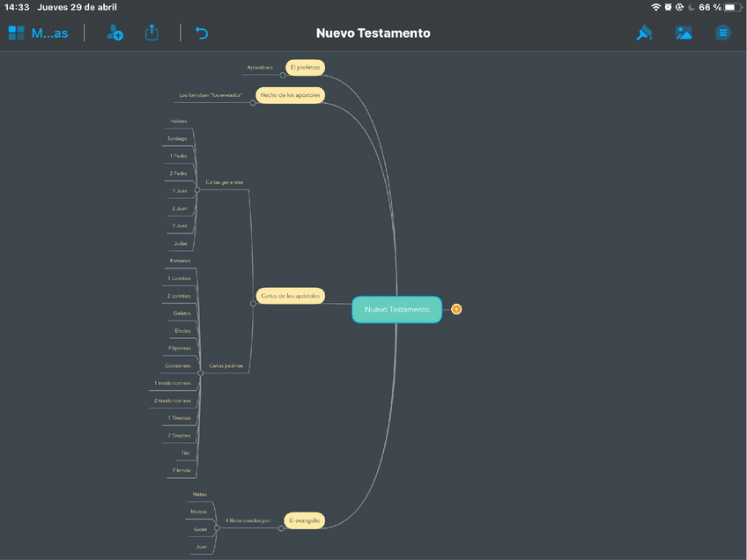Select the El profético node
The image size is (747, 560).
click(x=306, y=67)
